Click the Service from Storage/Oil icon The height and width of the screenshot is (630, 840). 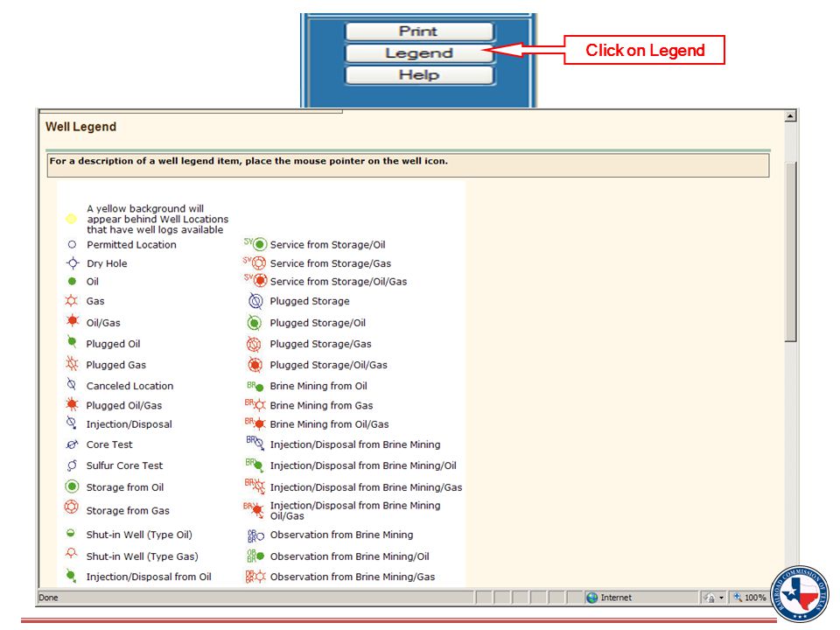pyautogui.click(x=255, y=244)
